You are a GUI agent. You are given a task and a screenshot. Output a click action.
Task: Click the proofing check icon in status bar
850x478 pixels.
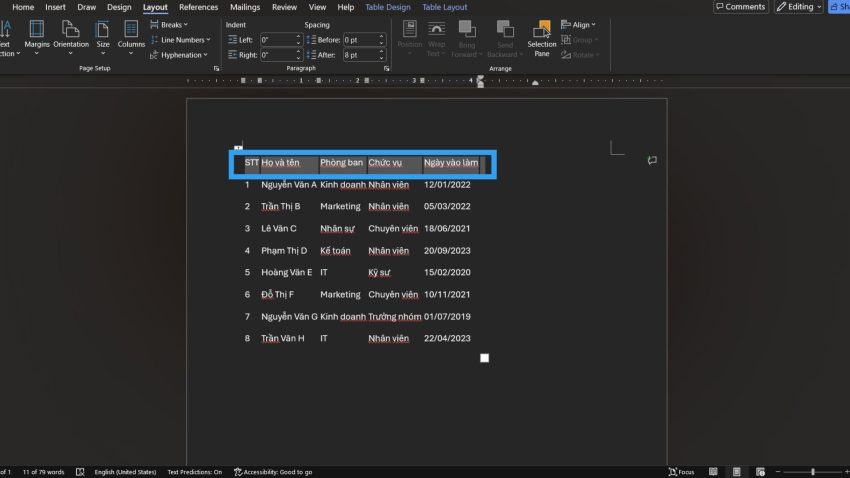[x=80, y=472]
